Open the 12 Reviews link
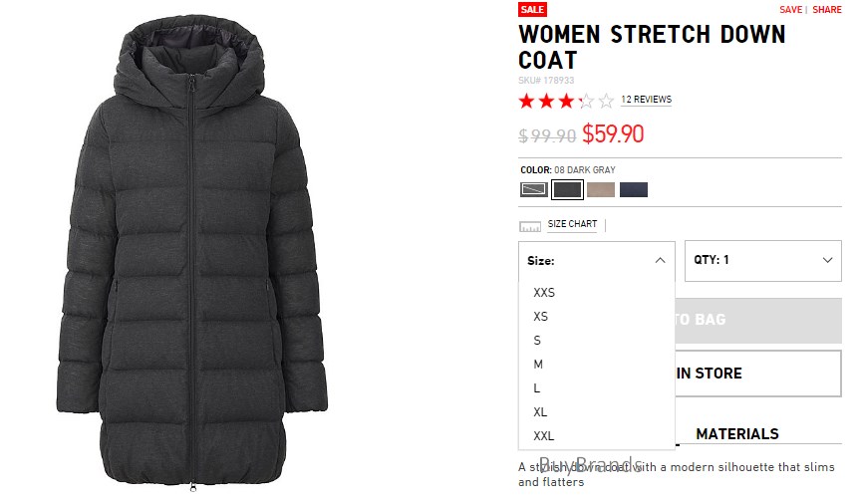856x504 pixels. coord(647,100)
